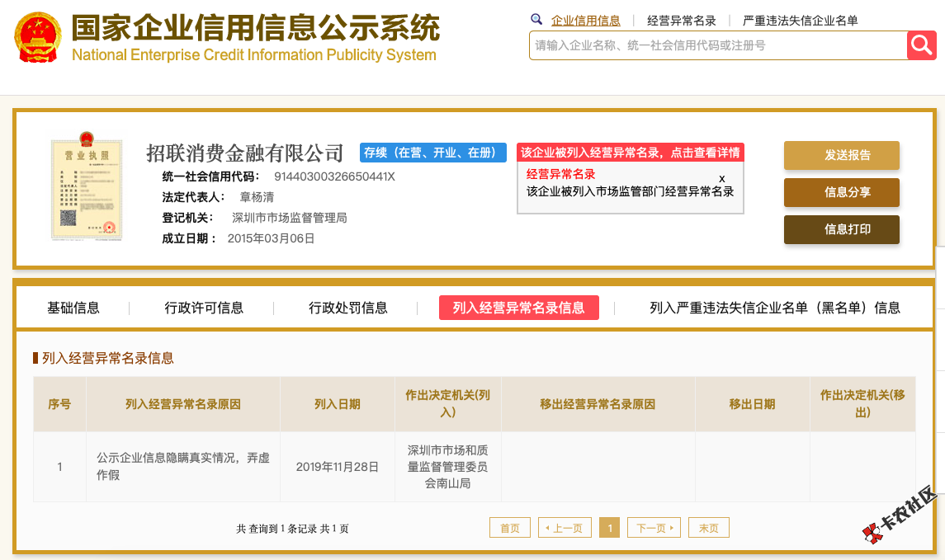Click the 信息打印 button
Screen dimensions: 945x560
point(841,229)
